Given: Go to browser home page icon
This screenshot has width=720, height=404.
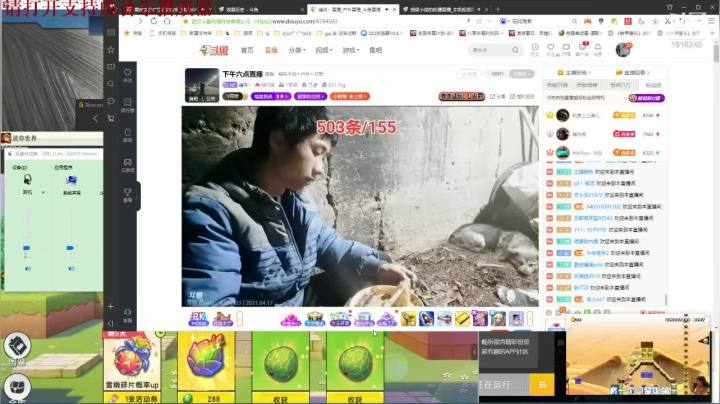Looking at the screenshot, I should [x=167, y=21].
